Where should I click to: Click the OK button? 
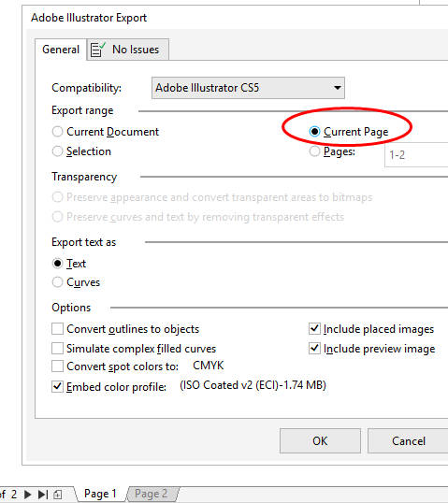click(320, 440)
